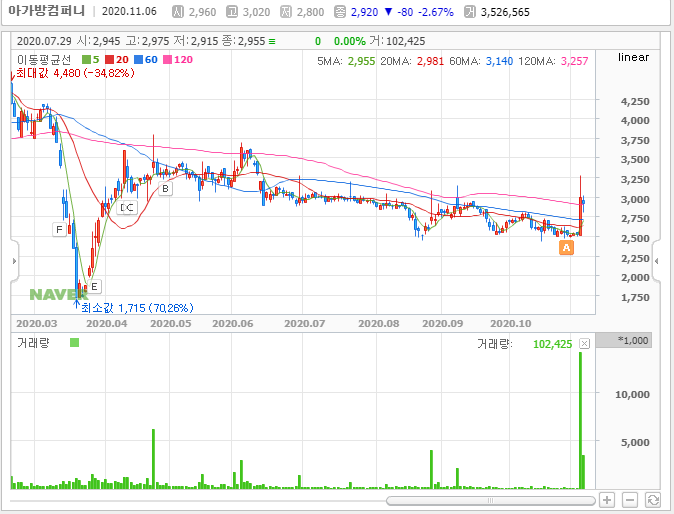
Task: Click the 최소값 1,715 minimum label
Action: click(x=137, y=308)
